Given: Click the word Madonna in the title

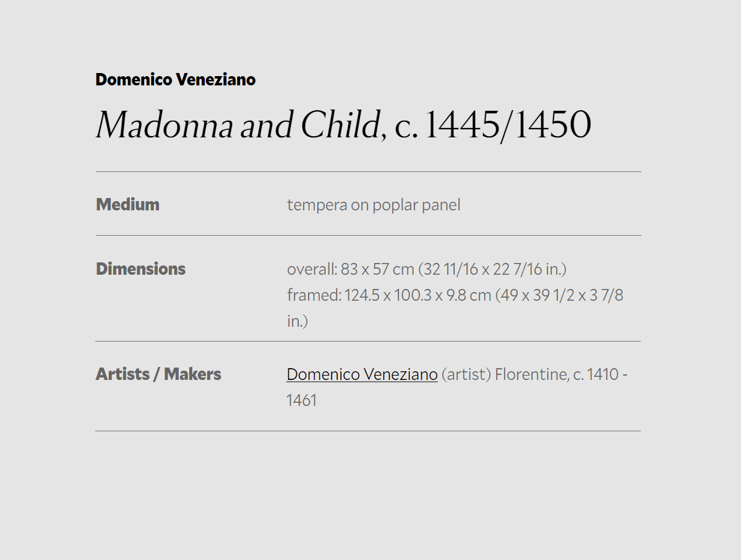Looking at the screenshot, I should click(x=165, y=125).
